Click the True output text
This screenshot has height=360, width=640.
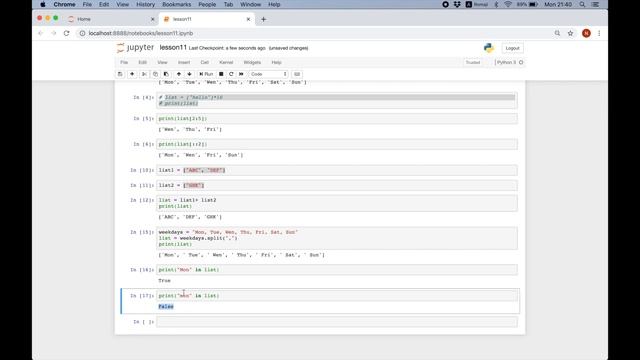pyautogui.click(x=164, y=281)
